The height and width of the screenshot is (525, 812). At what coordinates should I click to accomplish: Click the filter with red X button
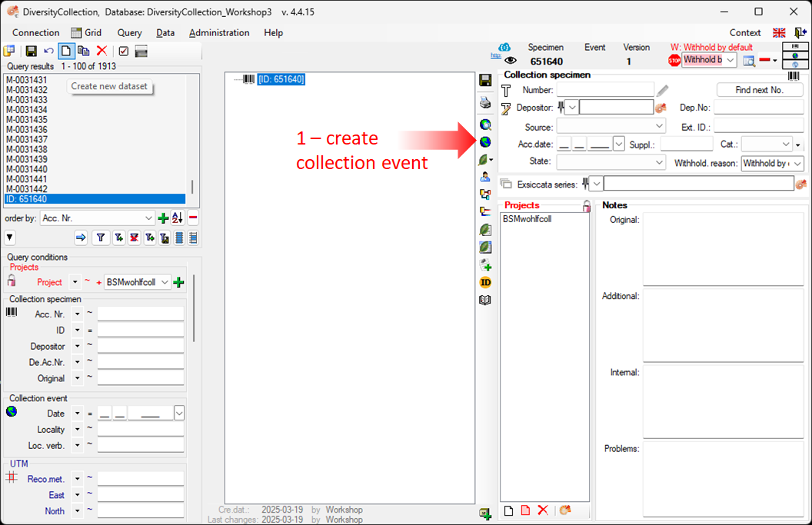point(134,238)
